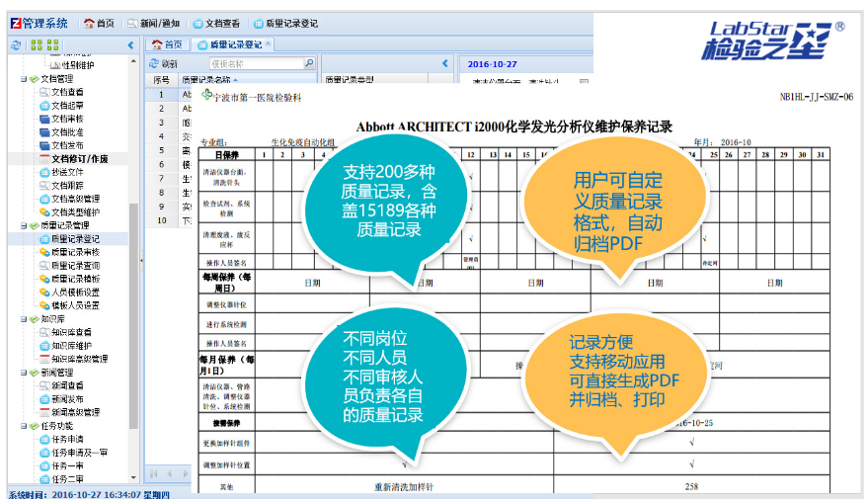This screenshot has height=504, width=868.
Task: Click the first-page pager button under the list
Action: click(x=154, y=473)
